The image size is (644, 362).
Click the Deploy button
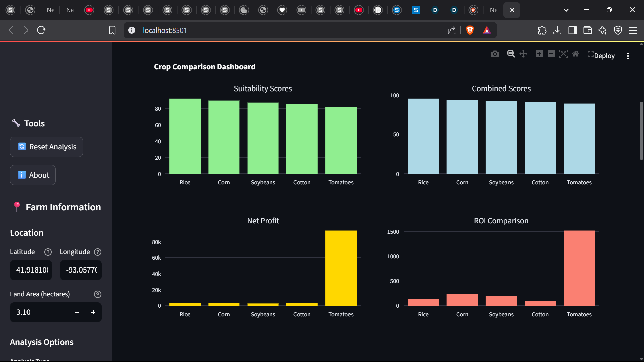click(x=604, y=56)
